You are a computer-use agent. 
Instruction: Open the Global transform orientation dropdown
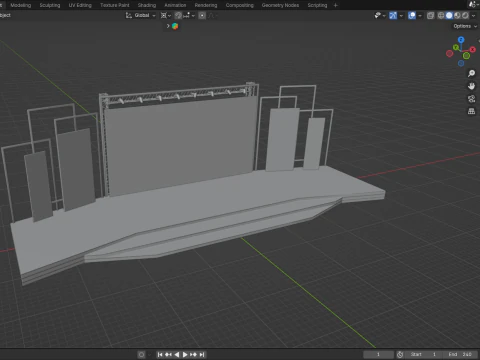(140, 15)
